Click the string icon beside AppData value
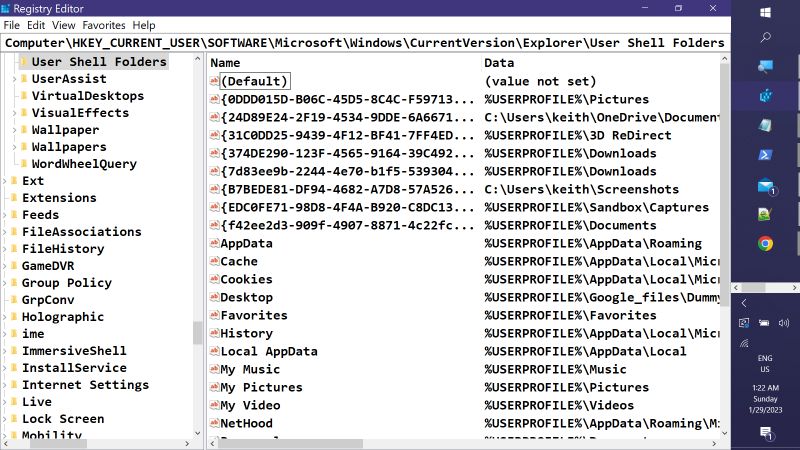This screenshot has height=450, width=800. tap(214, 243)
